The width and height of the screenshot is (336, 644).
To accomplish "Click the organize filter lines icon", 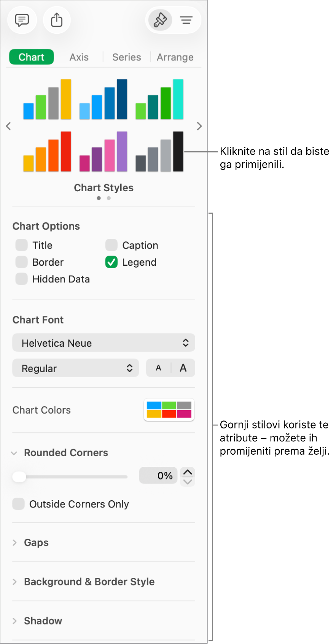I will coord(186,20).
